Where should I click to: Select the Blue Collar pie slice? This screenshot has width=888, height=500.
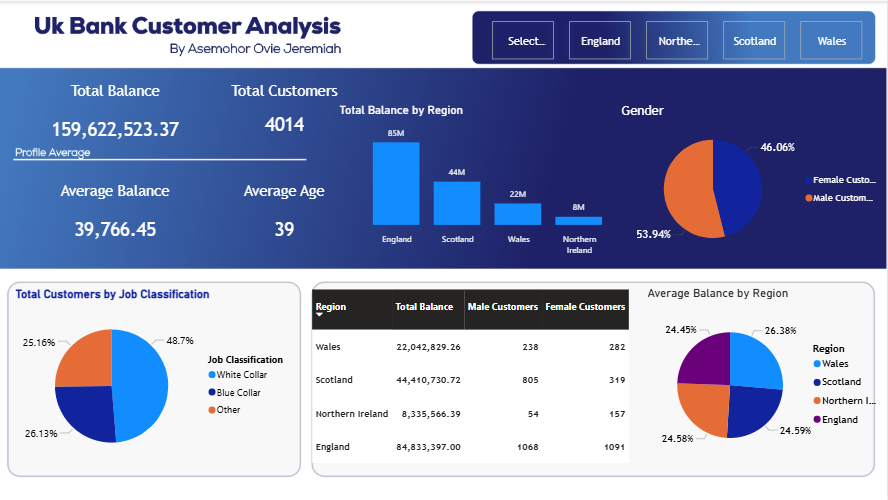[88, 412]
